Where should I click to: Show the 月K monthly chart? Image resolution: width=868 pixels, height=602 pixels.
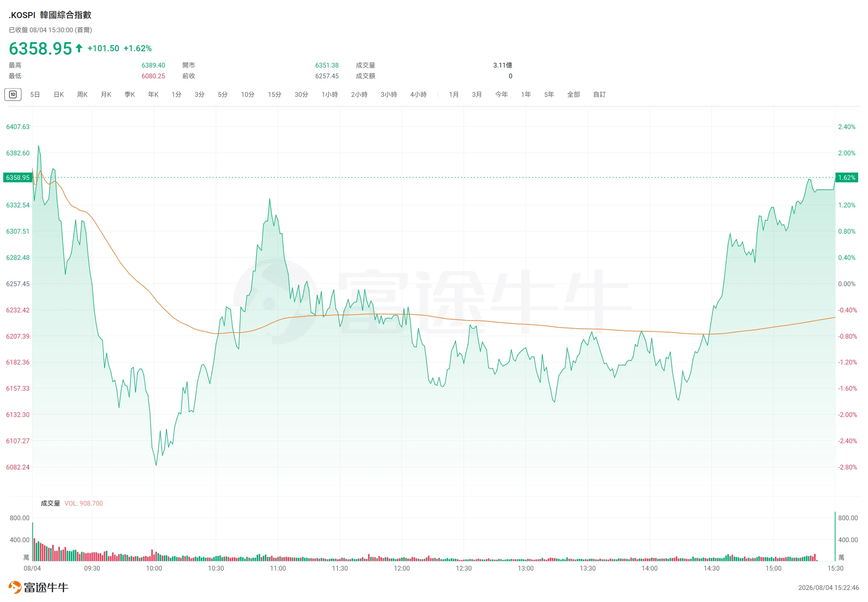pyautogui.click(x=106, y=95)
